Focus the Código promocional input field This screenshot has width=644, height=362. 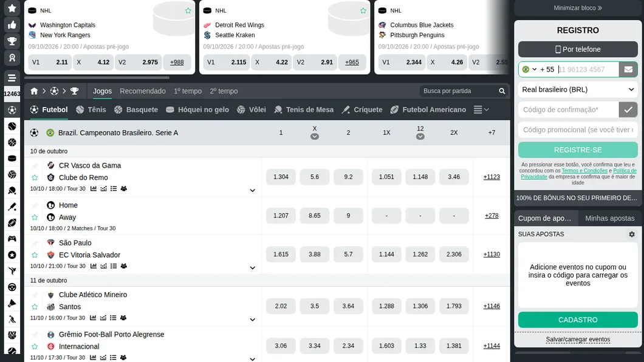click(x=578, y=130)
